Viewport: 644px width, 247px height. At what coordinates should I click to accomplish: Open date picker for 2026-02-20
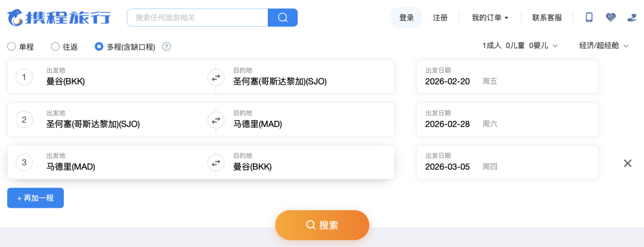pyautogui.click(x=507, y=77)
